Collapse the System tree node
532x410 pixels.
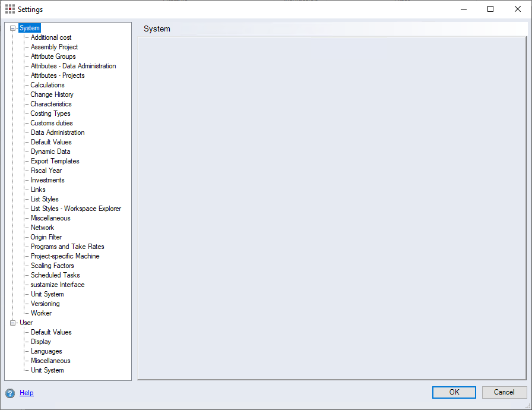pos(13,28)
